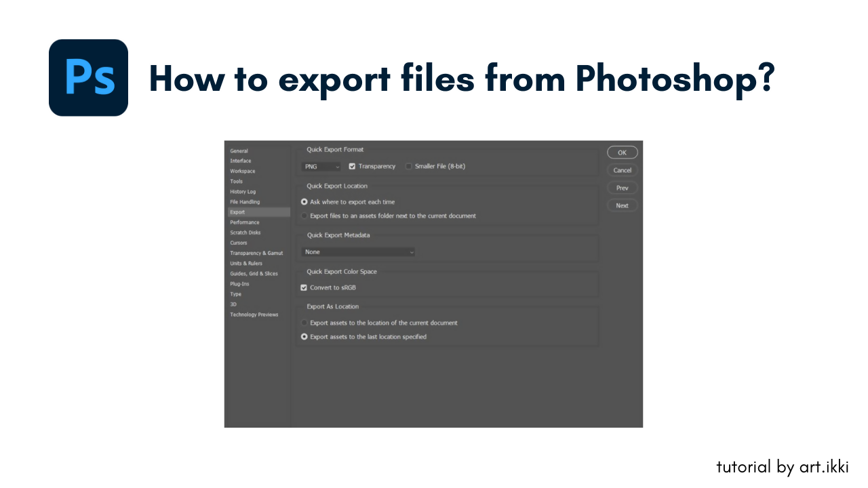Select Ask where to export each time
This screenshot has width=868, height=488.
pyautogui.click(x=304, y=202)
